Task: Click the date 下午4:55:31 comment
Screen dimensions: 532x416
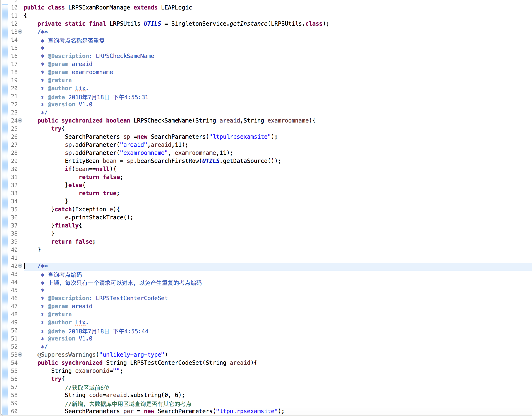Action: [131, 97]
